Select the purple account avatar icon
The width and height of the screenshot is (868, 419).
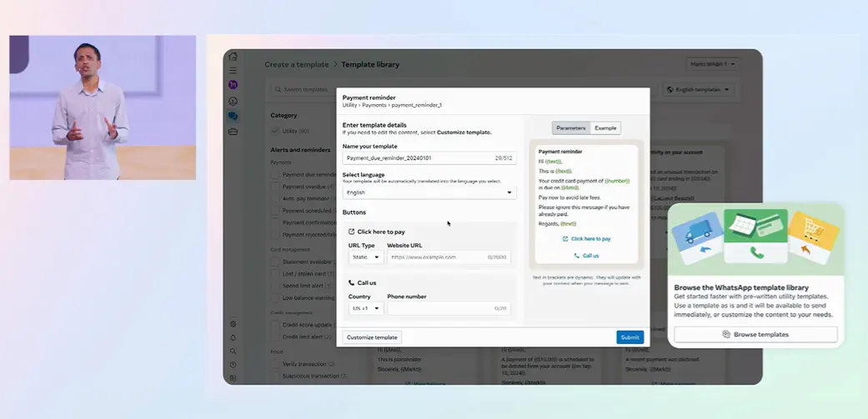pos(233,85)
